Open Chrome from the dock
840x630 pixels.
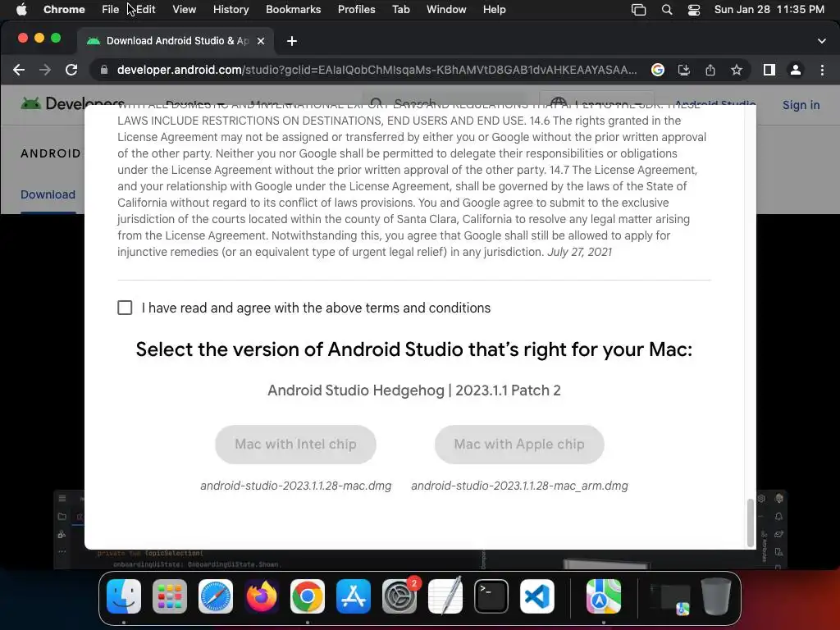[x=308, y=596]
